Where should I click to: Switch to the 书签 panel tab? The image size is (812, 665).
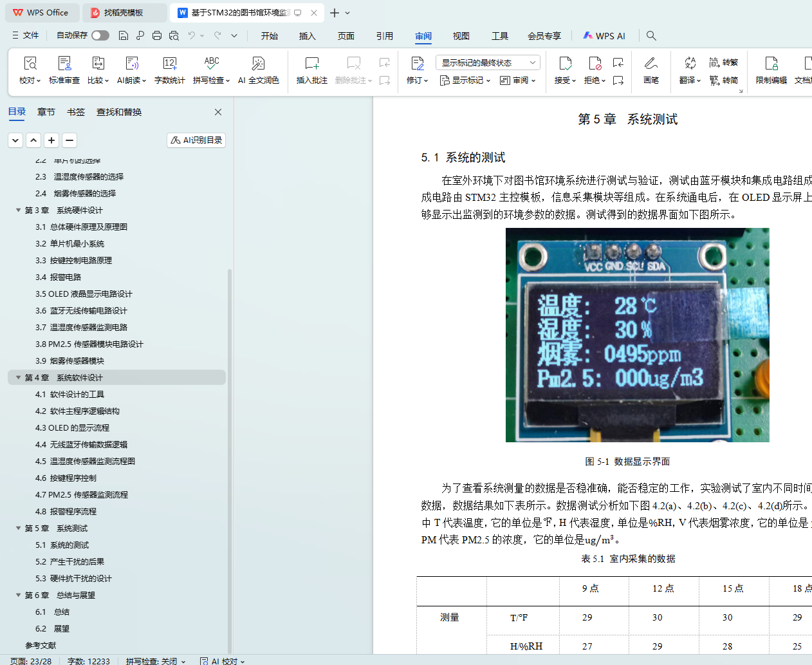(x=76, y=112)
